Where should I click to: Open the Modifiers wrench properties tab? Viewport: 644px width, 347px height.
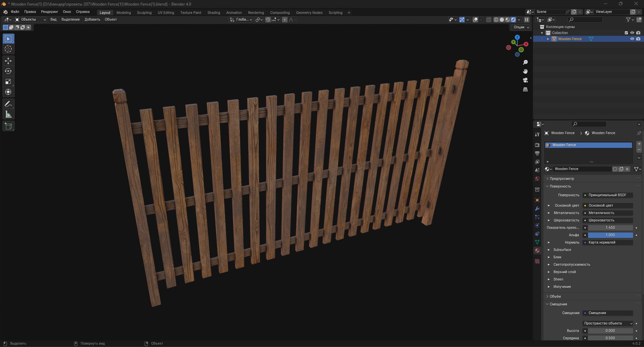537,208
